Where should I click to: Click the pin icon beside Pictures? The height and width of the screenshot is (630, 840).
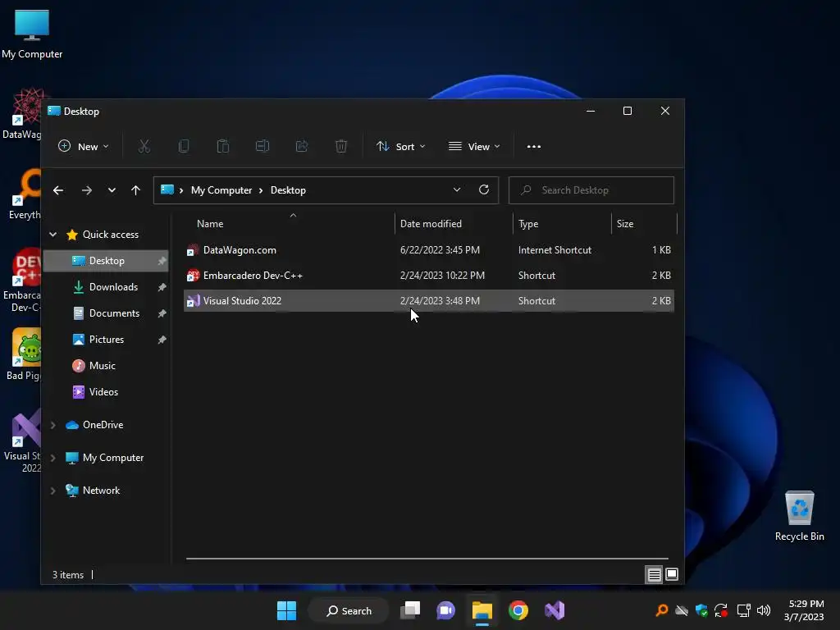tap(162, 340)
